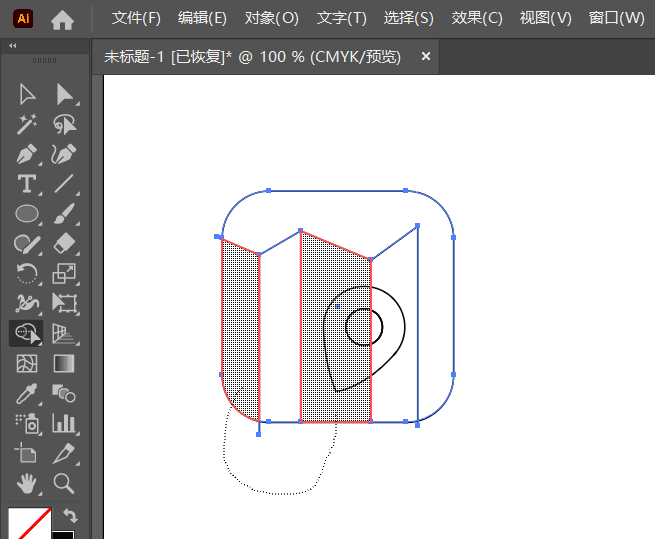Viewport: 655px width, 539px height.
Task: Select the Selection tool arrow
Action: [27, 94]
